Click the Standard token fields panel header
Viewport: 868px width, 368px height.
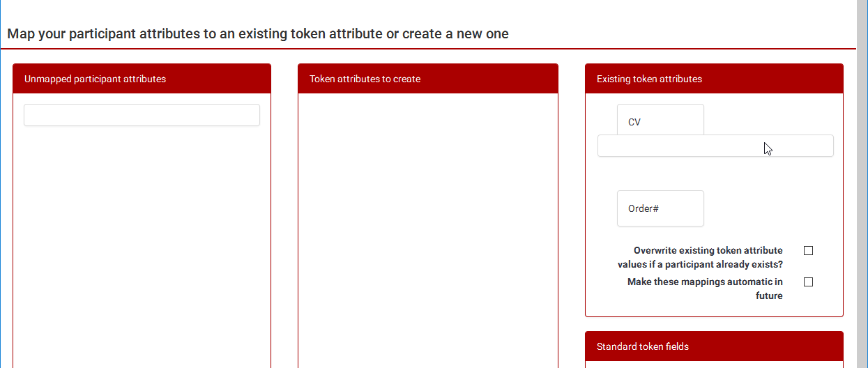coord(714,346)
